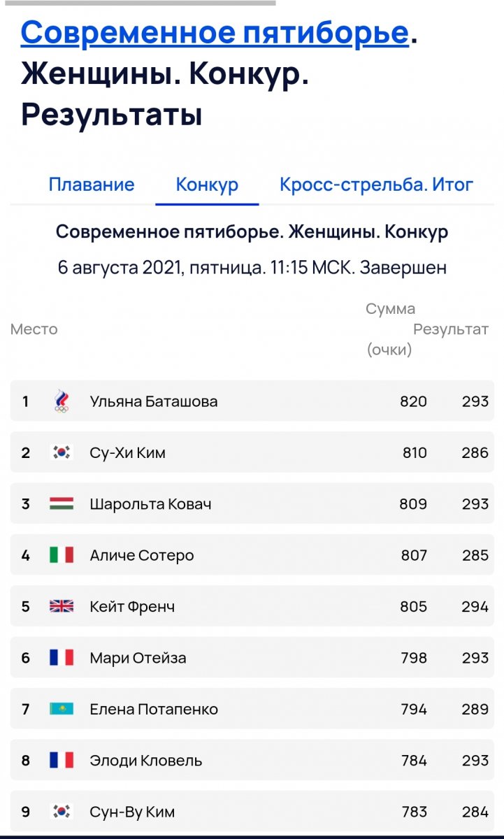Select athlete name Кейт Френч
504x839 pixels.
coord(132,607)
